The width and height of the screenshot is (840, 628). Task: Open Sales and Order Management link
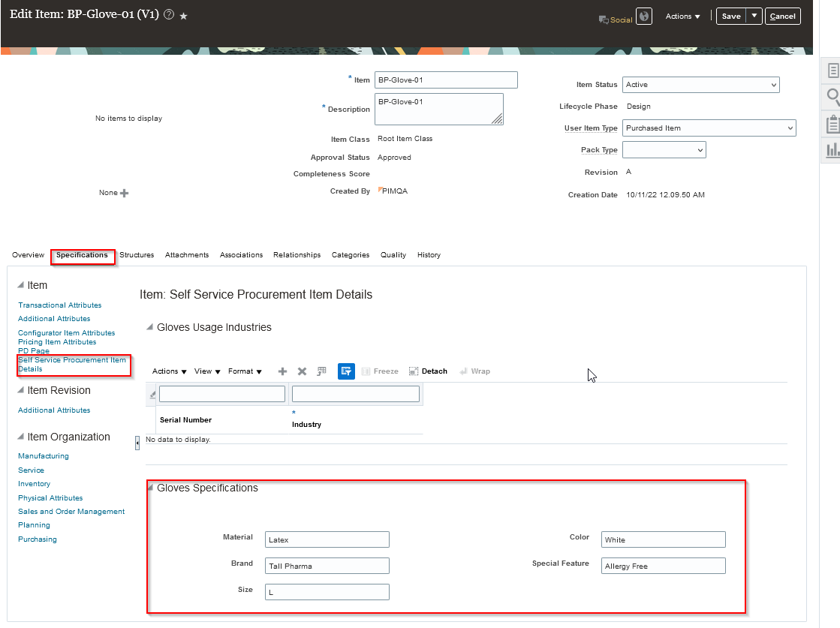point(71,511)
